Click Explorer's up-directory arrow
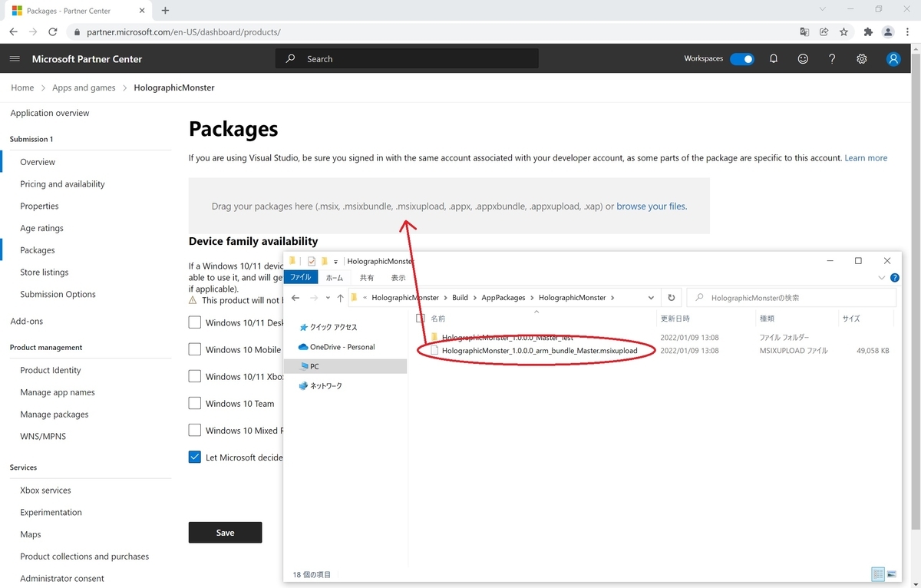 click(x=340, y=298)
